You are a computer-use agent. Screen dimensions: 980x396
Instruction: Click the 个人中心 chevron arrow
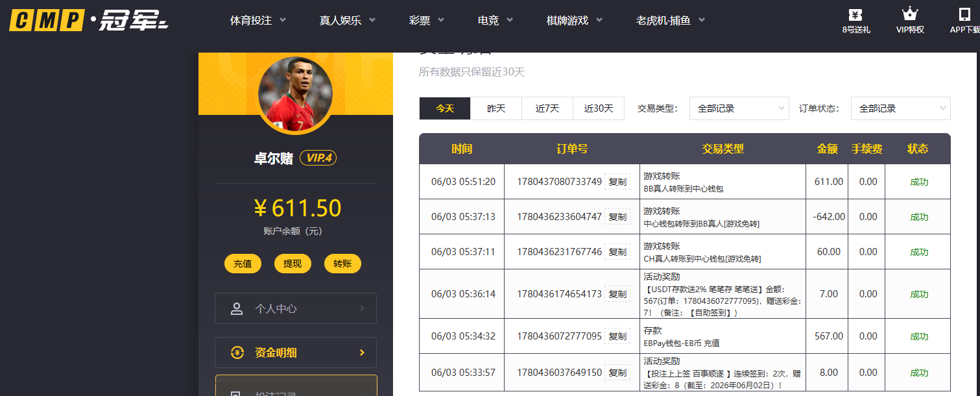click(362, 309)
